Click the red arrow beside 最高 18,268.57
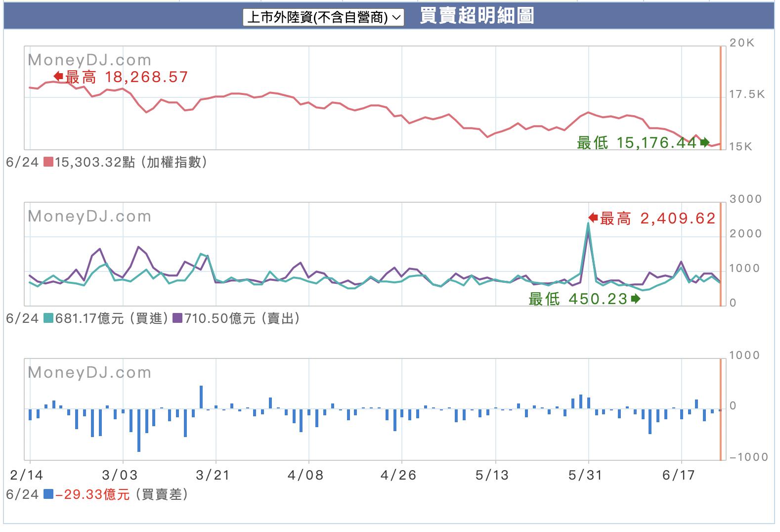This screenshot has height=532, width=780. pos(58,76)
